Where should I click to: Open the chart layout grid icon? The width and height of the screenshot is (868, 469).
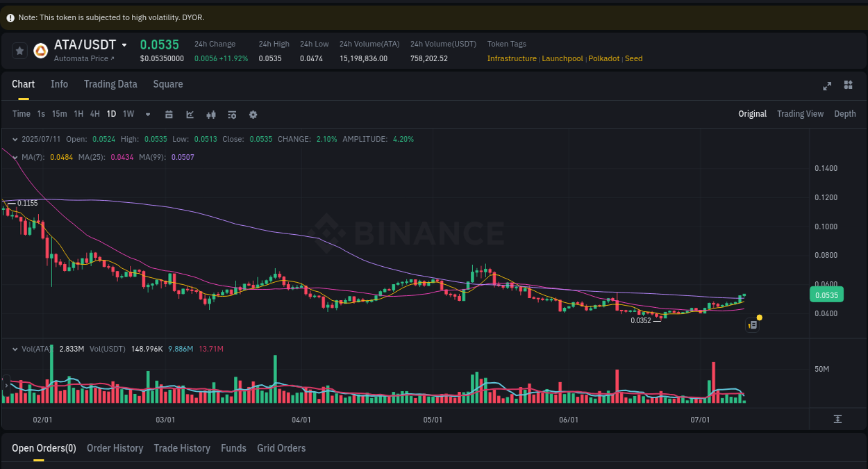point(848,85)
